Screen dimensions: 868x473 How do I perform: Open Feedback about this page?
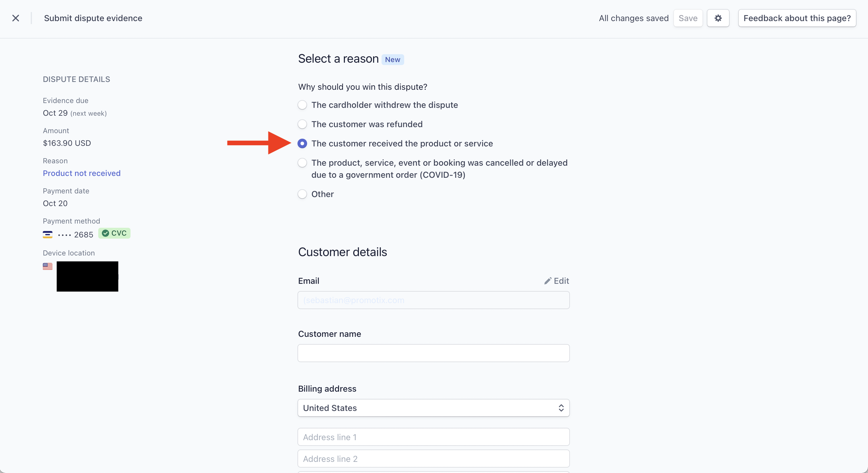797,18
